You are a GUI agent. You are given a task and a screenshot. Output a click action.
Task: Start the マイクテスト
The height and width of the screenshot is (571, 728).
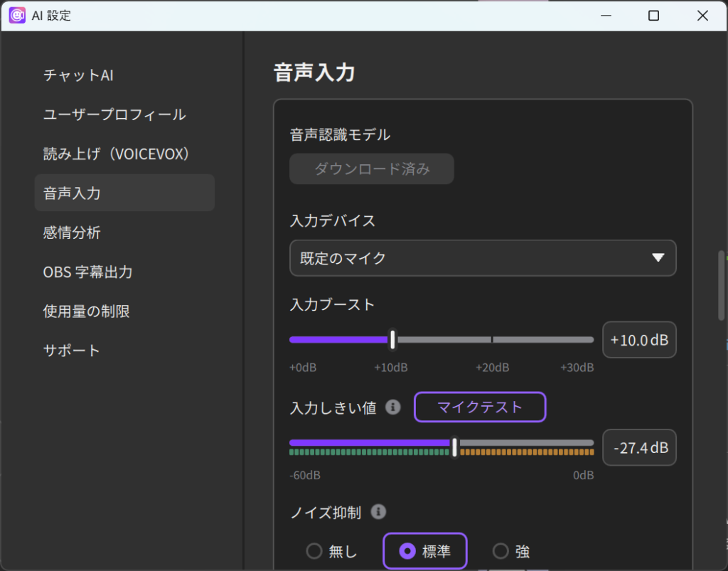click(480, 407)
